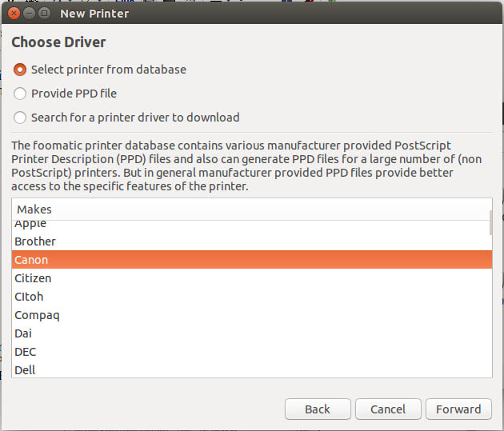Select Dell in the Makes list
The height and width of the screenshot is (431, 504).
[x=25, y=370]
